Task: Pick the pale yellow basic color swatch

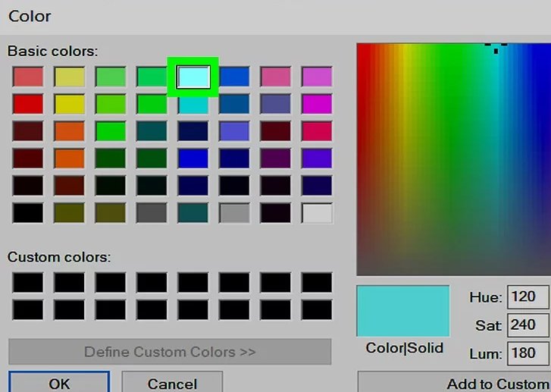Action: tap(69, 77)
